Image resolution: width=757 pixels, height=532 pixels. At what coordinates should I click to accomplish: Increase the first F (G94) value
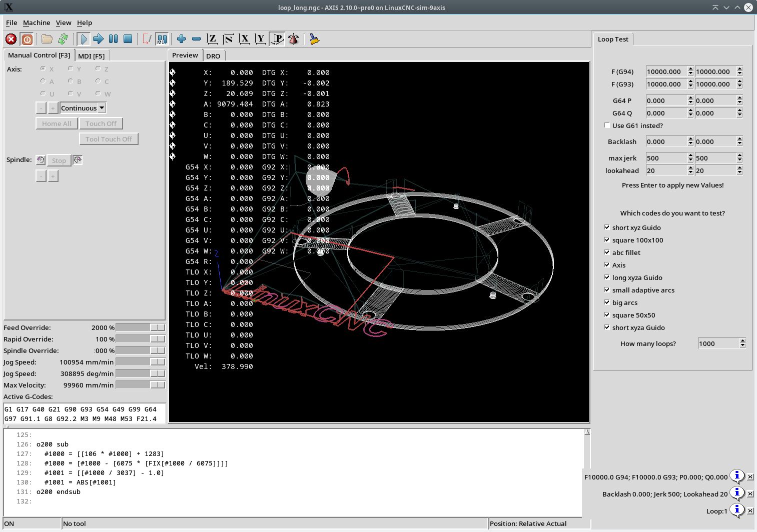690,69
